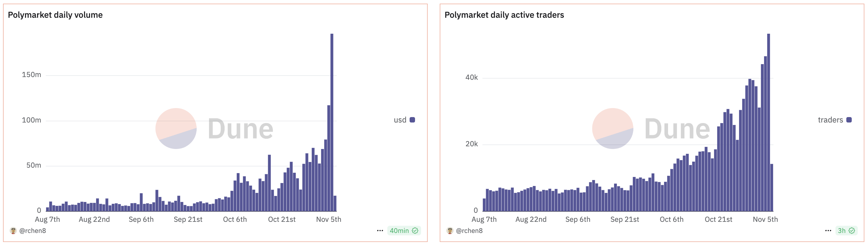Open @rchen8 profile link under traders chart
868x245 pixels.
click(469, 231)
